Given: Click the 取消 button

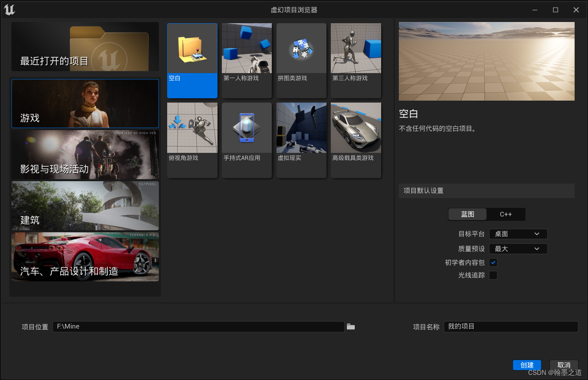Looking at the screenshot, I should (564, 365).
